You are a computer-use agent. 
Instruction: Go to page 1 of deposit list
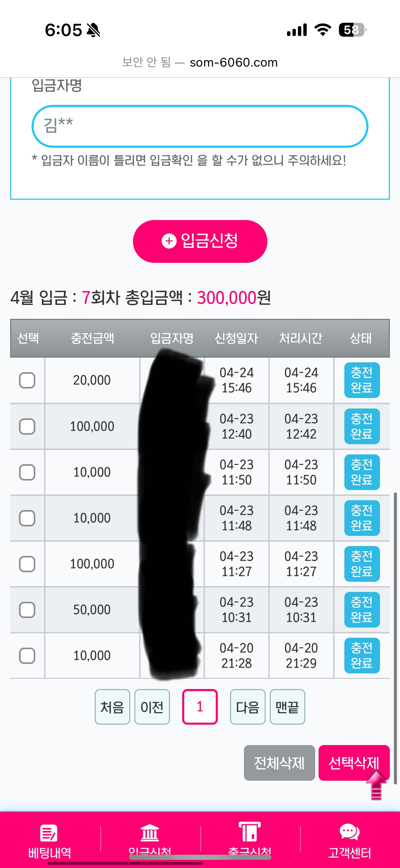pyautogui.click(x=200, y=707)
